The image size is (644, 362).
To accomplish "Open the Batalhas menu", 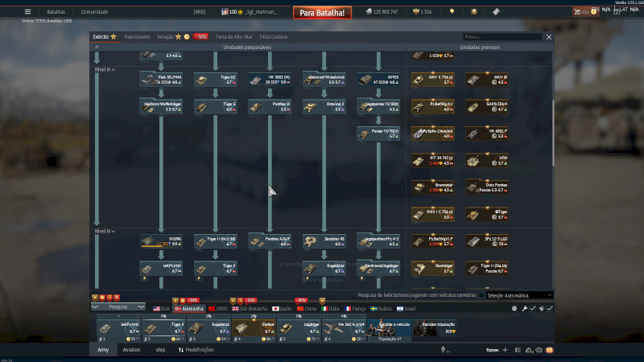I will pos(56,12).
